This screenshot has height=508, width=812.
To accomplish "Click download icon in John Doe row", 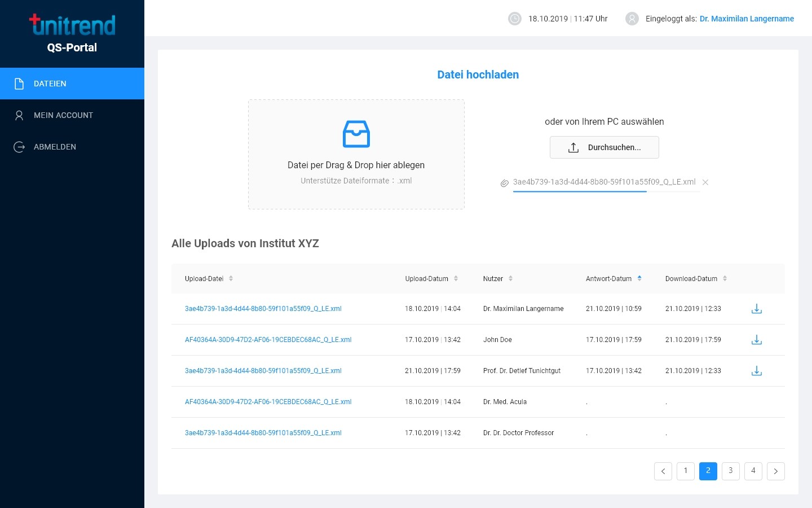I will pyautogui.click(x=757, y=340).
